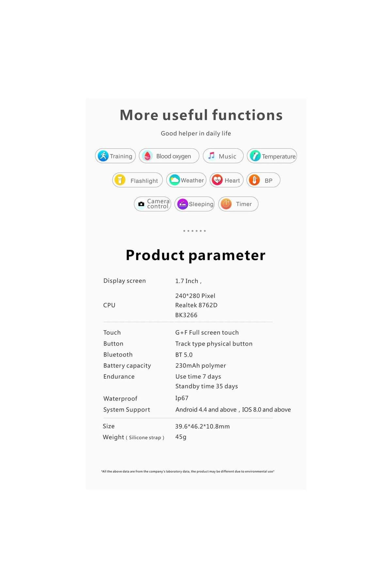Image resolution: width=392 pixels, height=588 pixels.
Task: Tap the Heart rate icon
Action: point(217,180)
